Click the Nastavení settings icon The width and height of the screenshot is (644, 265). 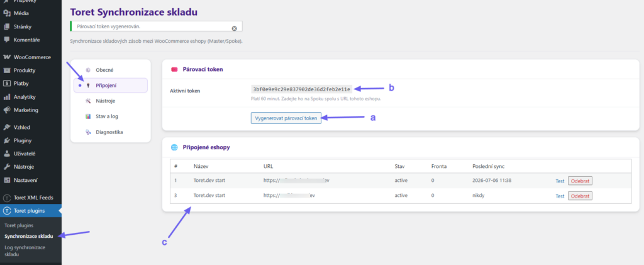6,180
